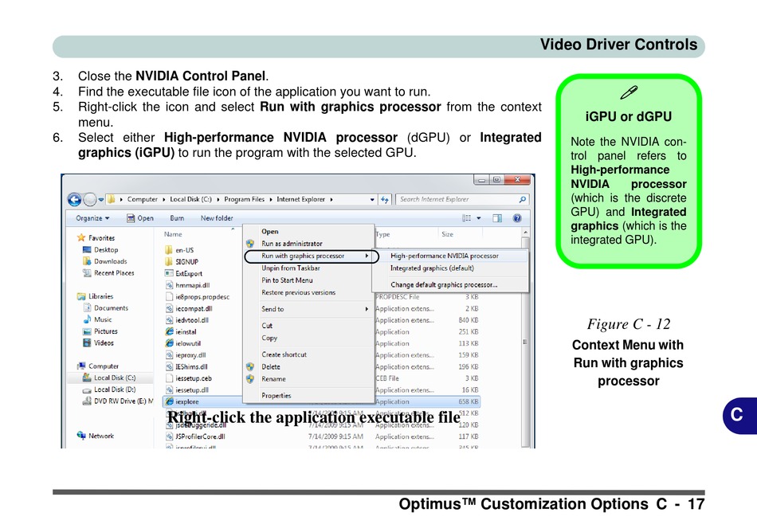The image size is (757, 532).
Task: Click the vertical scrollbar of file list
Action: tap(525, 338)
